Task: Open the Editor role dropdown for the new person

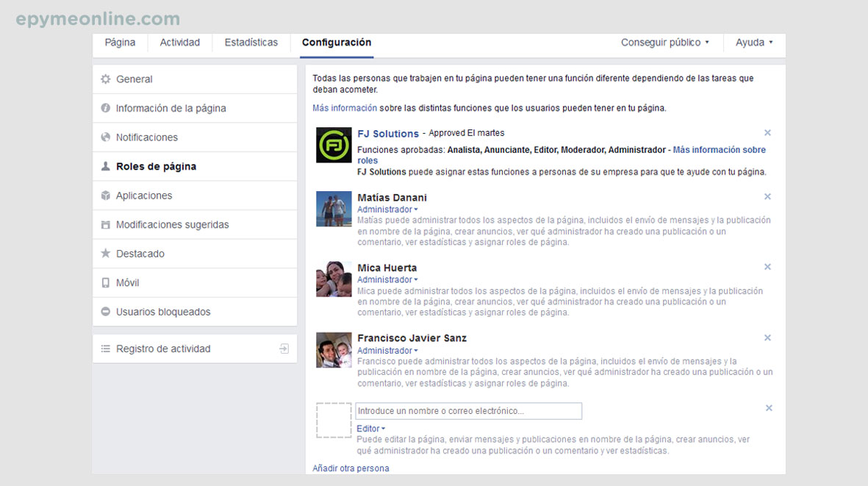Action: click(370, 428)
